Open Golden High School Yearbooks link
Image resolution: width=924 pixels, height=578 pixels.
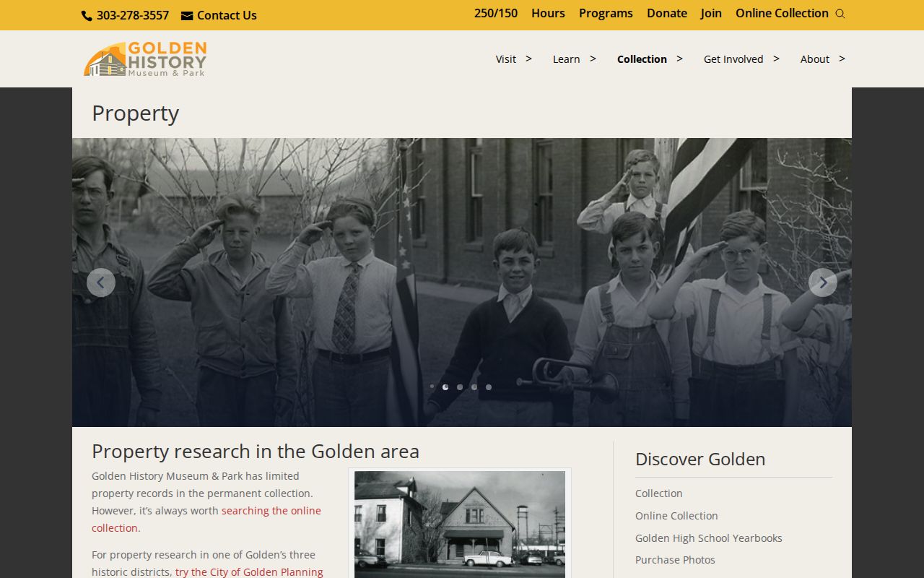click(x=709, y=538)
